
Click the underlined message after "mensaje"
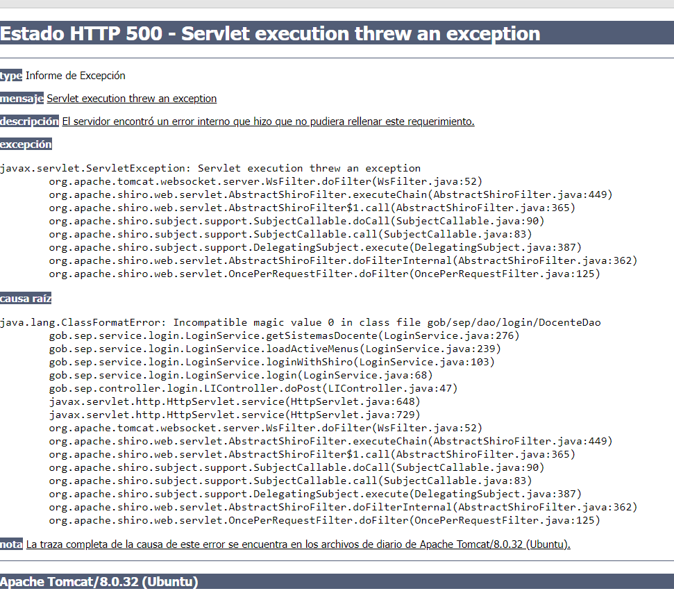(131, 99)
